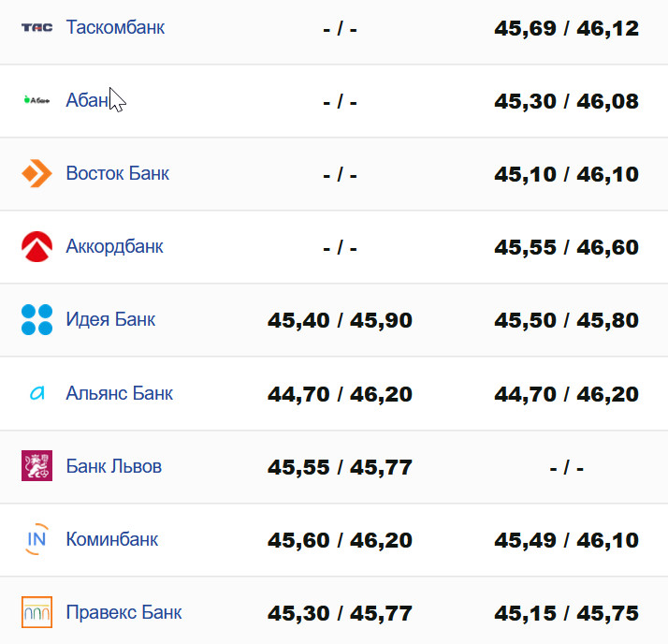Open the Таскомбанк bank link
This screenshot has height=644, width=668.
click(115, 27)
